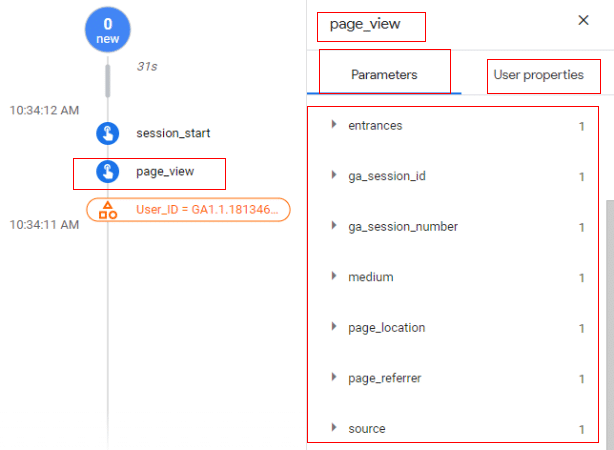The height and width of the screenshot is (450, 614).
Task: Expand the ga_session_id parameter
Action: (334, 176)
